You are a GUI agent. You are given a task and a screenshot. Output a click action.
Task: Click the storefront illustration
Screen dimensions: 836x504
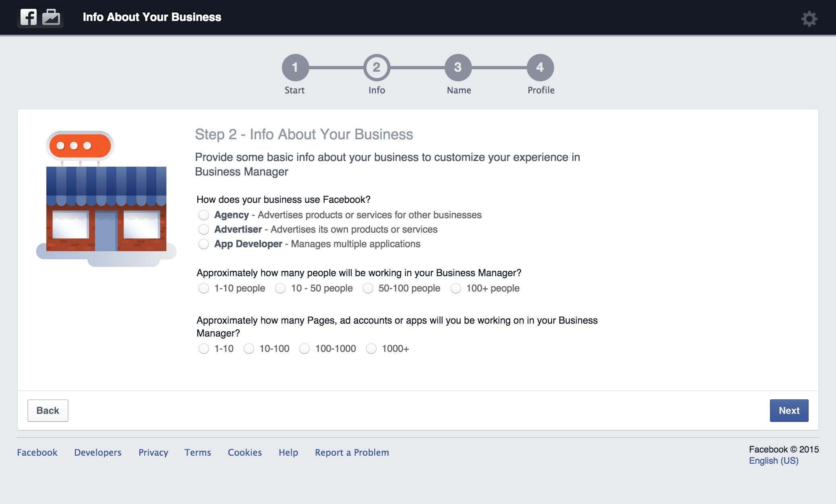106,198
